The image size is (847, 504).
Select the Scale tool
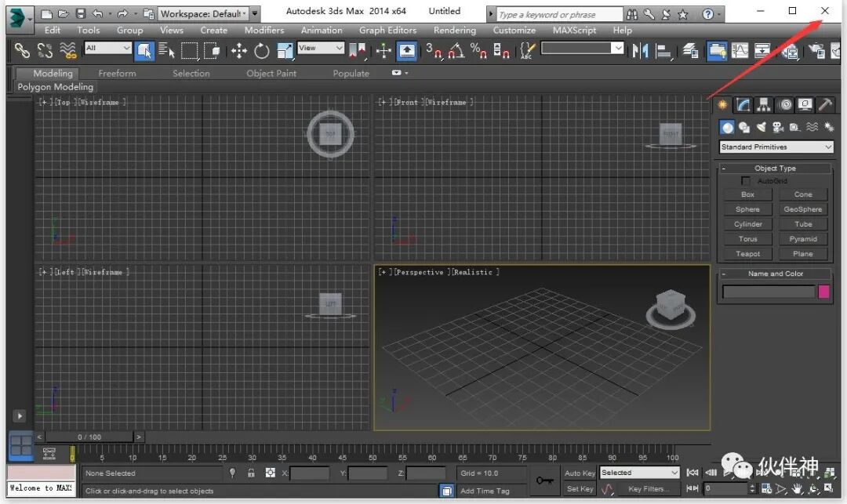tap(284, 51)
